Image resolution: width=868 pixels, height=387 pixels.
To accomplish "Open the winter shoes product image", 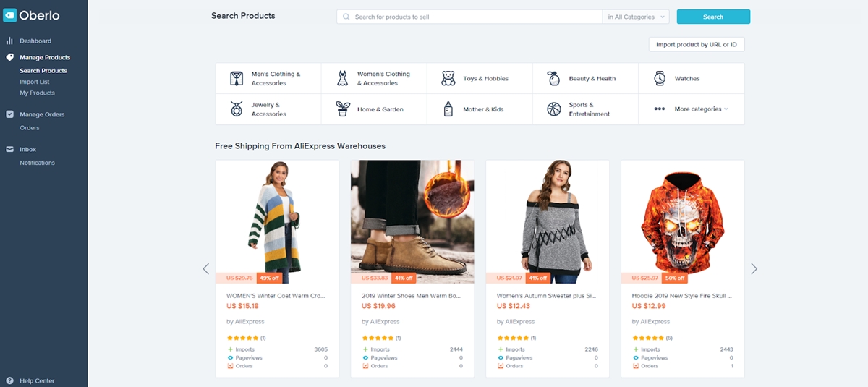I will coord(412,221).
